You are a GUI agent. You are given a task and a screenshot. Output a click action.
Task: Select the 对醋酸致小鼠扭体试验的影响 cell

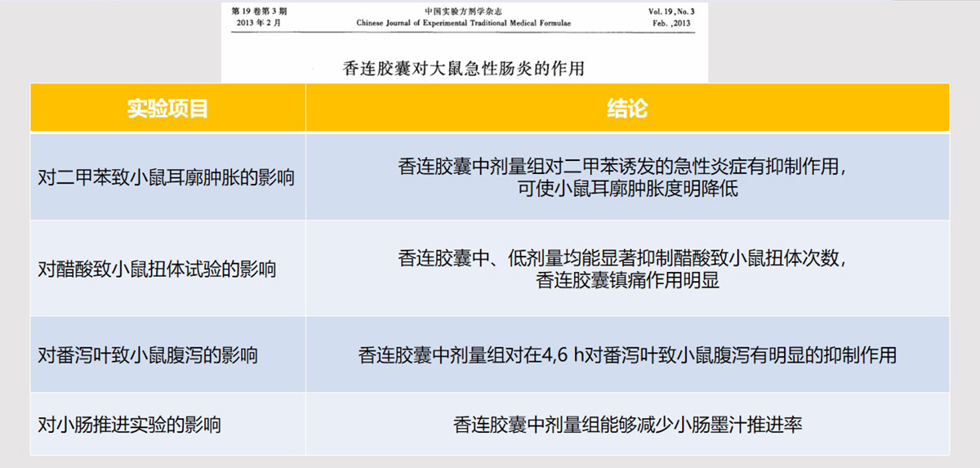(x=158, y=268)
